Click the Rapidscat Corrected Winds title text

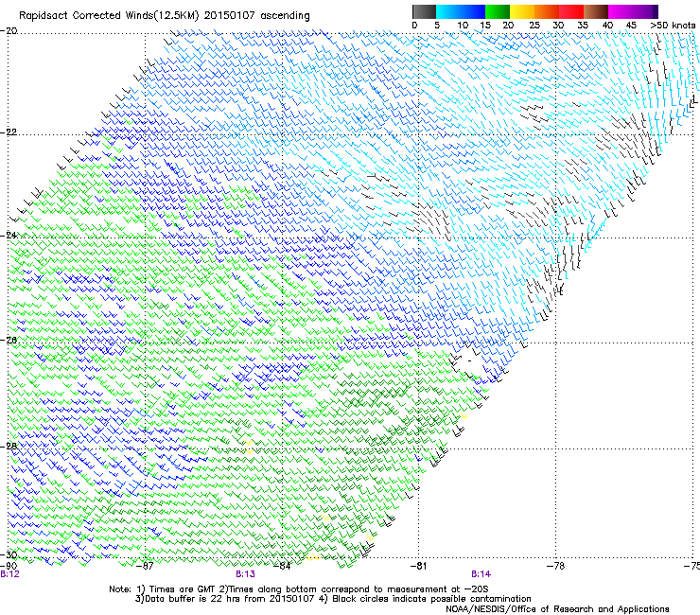pos(165,16)
